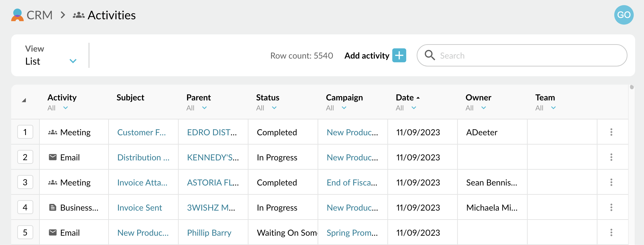The width and height of the screenshot is (644, 245).
Task: Open the Invoice Sent subject link
Action: 140,208
